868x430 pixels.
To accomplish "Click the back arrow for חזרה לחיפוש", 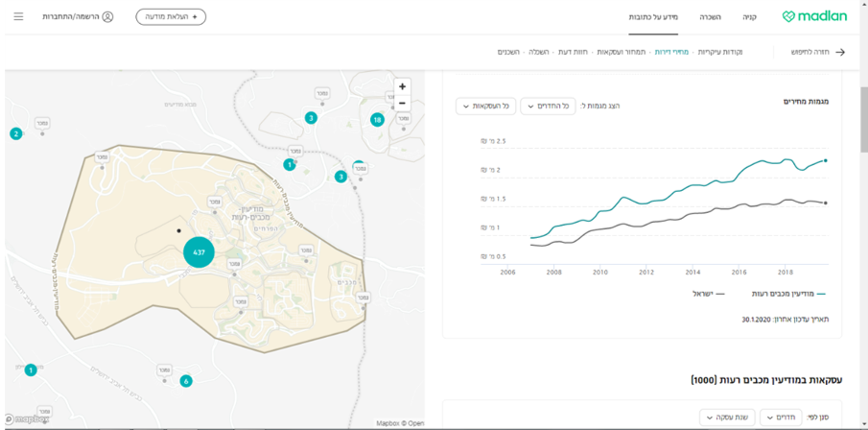I will (x=841, y=52).
